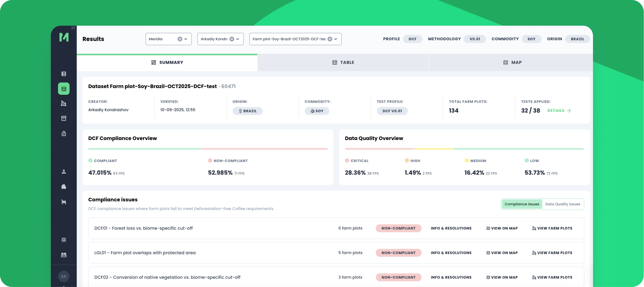Open the forklift supply sidebar icon
Viewport: 644px width, 287px height.
click(64, 202)
